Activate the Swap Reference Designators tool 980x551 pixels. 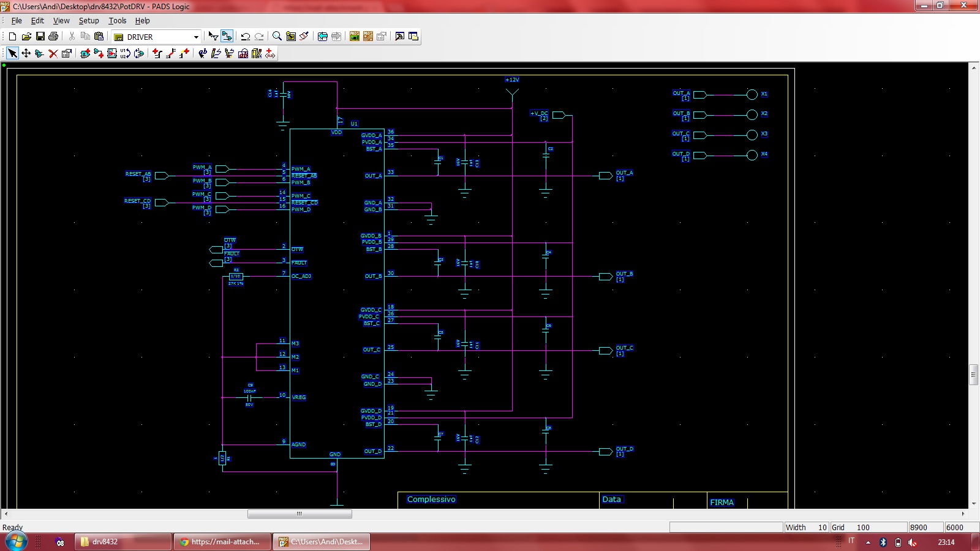126,54
